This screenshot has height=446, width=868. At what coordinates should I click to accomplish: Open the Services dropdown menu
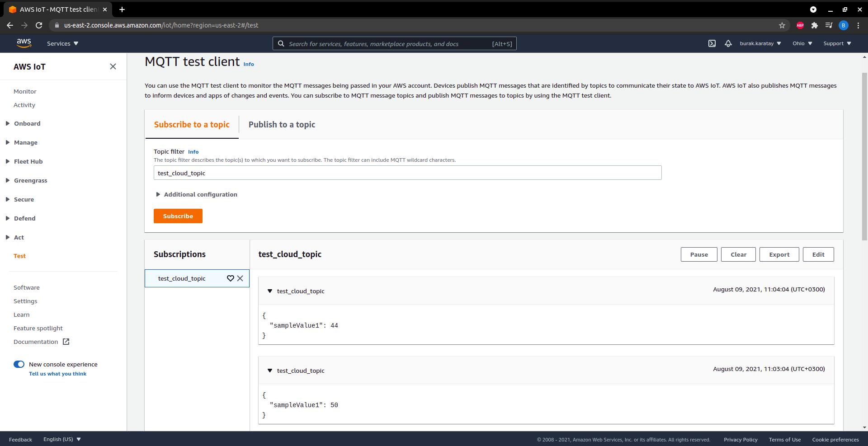point(62,43)
